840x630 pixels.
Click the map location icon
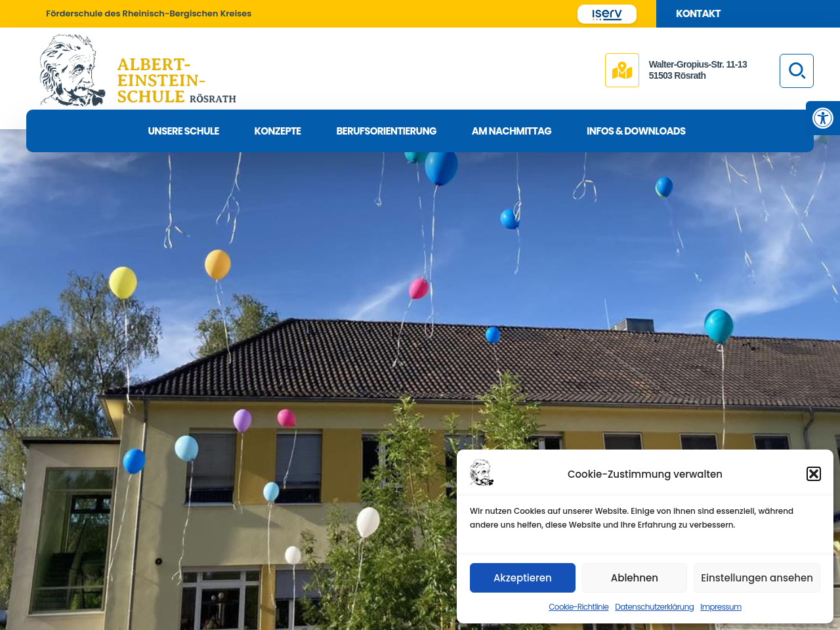622,70
